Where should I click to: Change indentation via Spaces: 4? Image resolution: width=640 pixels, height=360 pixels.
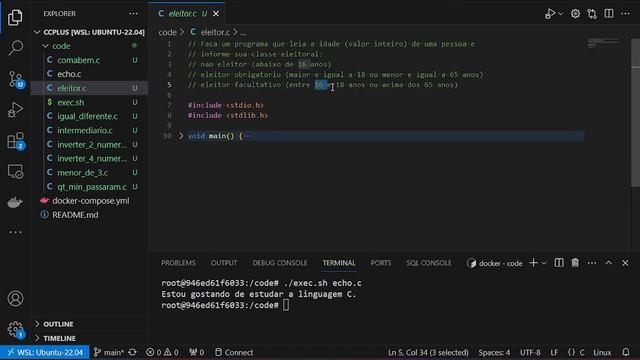click(x=494, y=352)
